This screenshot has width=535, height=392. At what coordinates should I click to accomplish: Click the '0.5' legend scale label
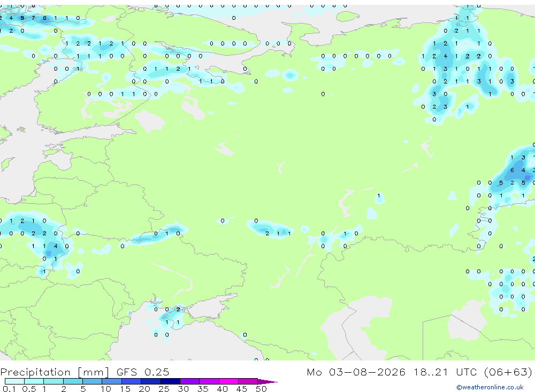tap(29, 389)
